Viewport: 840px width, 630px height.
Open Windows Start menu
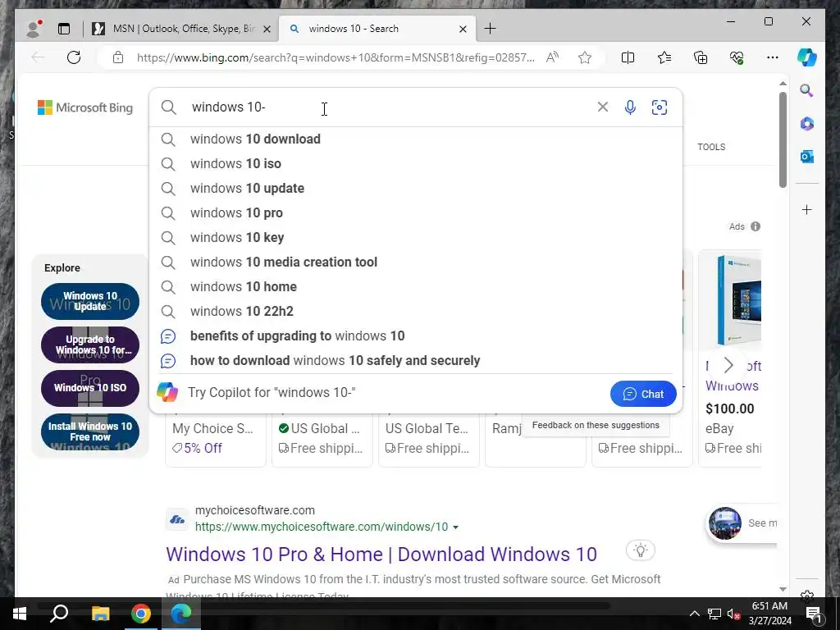20,614
